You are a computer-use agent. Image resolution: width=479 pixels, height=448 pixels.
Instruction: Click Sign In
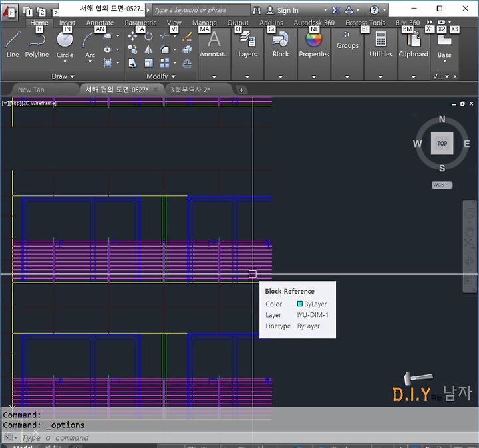click(x=288, y=11)
